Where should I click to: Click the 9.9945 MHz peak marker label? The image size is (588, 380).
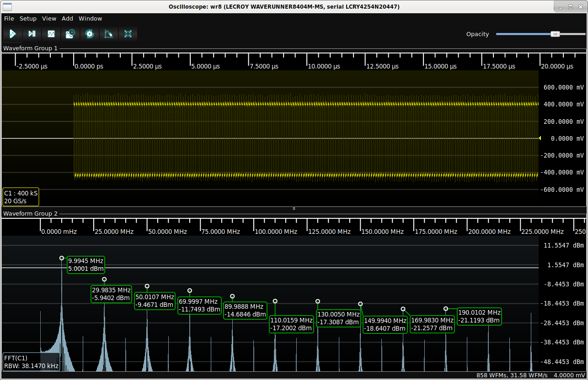click(x=86, y=264)
